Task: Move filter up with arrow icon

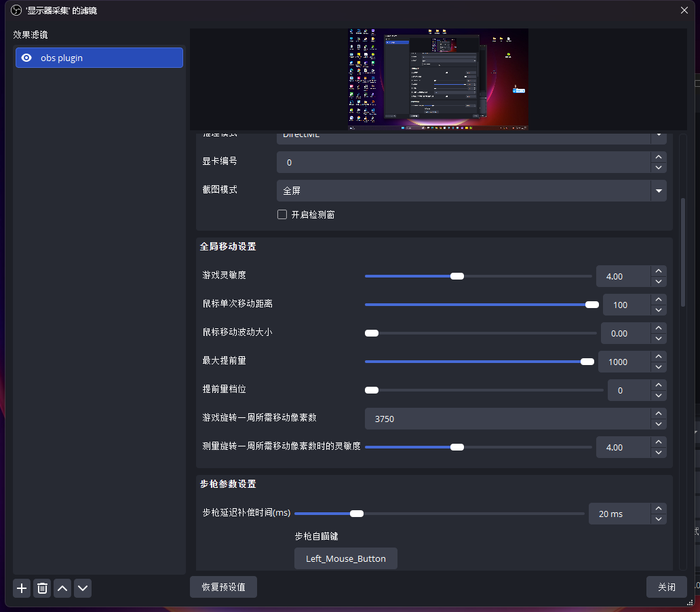Action: coord(62,588)
